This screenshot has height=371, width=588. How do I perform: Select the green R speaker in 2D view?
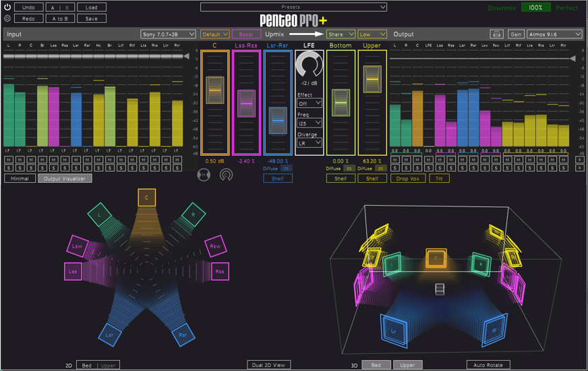[x=194, y=215]
